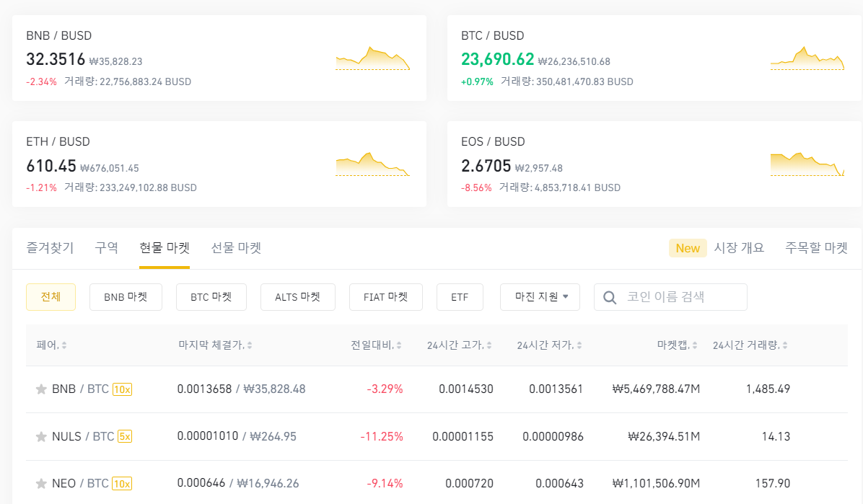Favorite the NEO / BTC pair star

coord(41,484)
